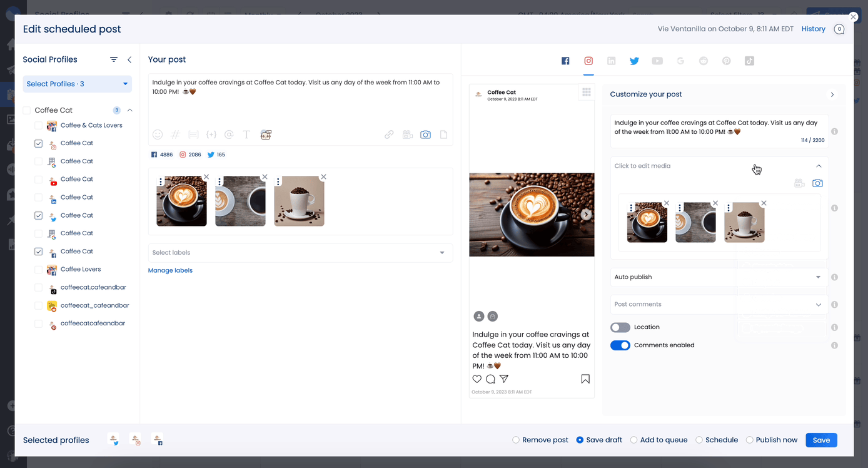Image resolution: width=868 pixels, height=468 pixels.
Task: Expand the Customize your post arrow
Action: point(832,94)
